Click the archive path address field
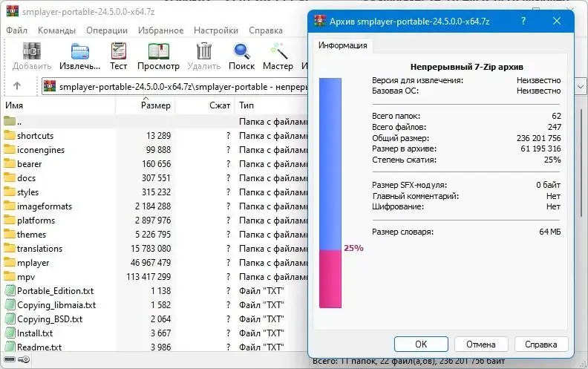 pos(174,87)
